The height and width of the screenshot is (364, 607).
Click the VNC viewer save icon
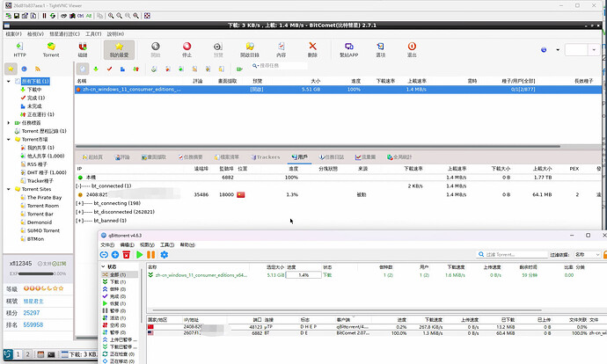pyautogui.click(x=17, y=16)
